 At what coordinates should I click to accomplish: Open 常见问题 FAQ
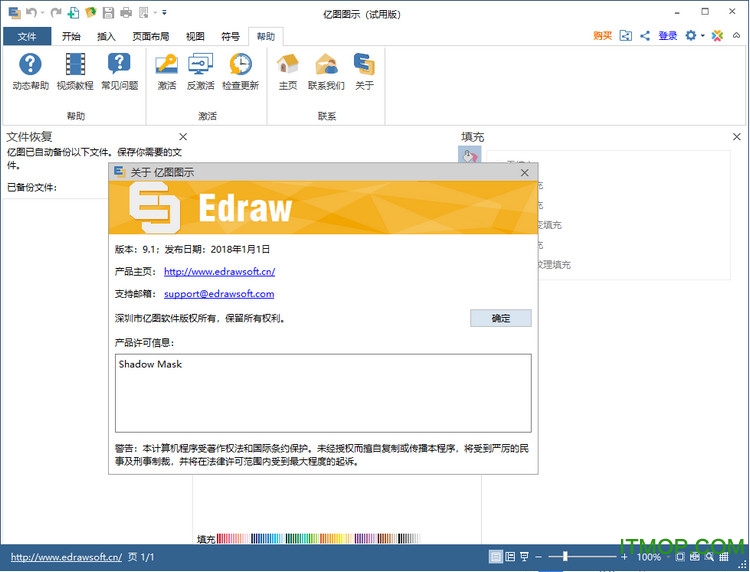120,72
